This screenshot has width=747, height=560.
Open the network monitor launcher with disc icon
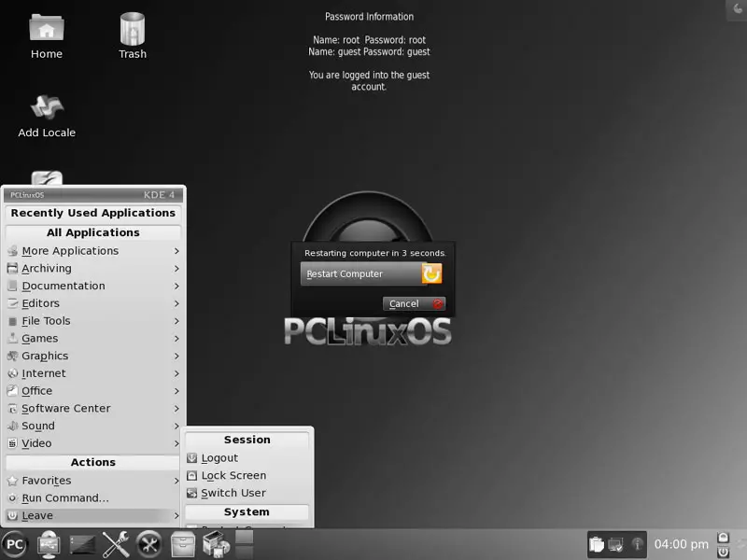49,544
